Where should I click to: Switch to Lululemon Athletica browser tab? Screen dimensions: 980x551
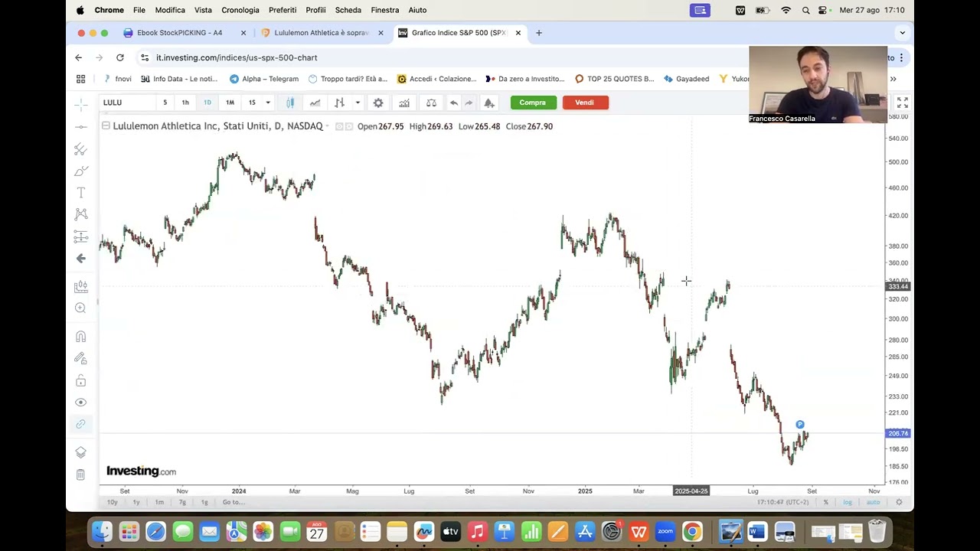[322, 33]
